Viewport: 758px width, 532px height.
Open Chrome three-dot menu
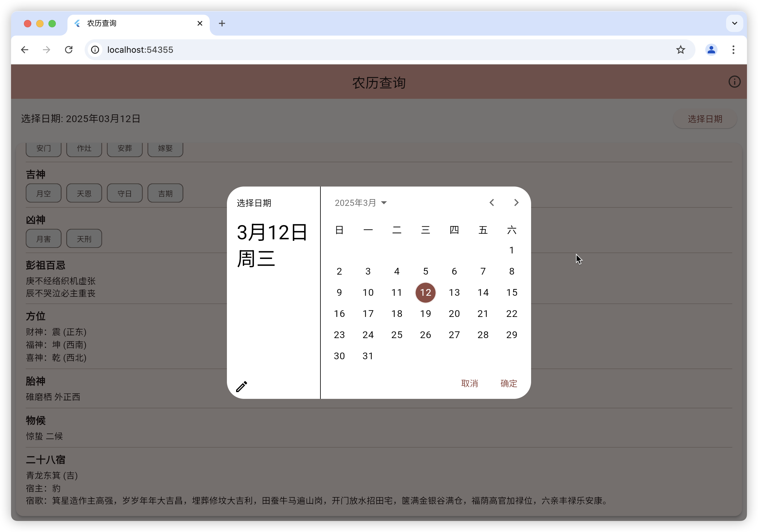[733, 50]
